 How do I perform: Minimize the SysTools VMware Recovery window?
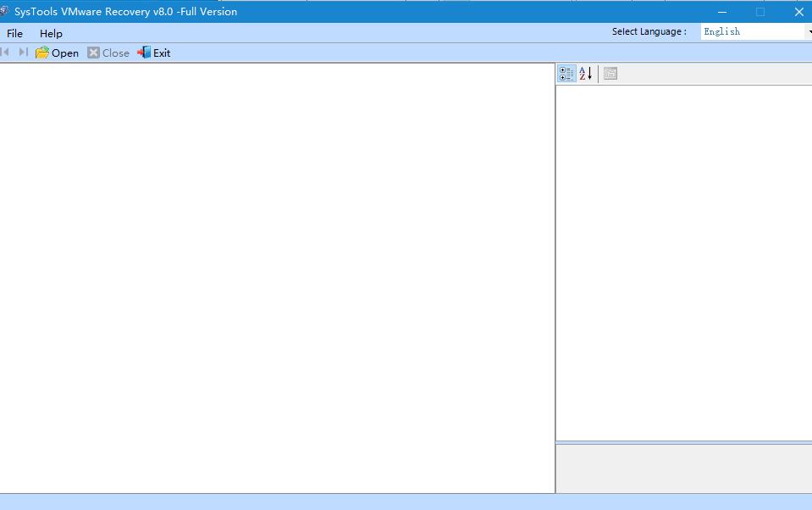click(x=722, y=12)
